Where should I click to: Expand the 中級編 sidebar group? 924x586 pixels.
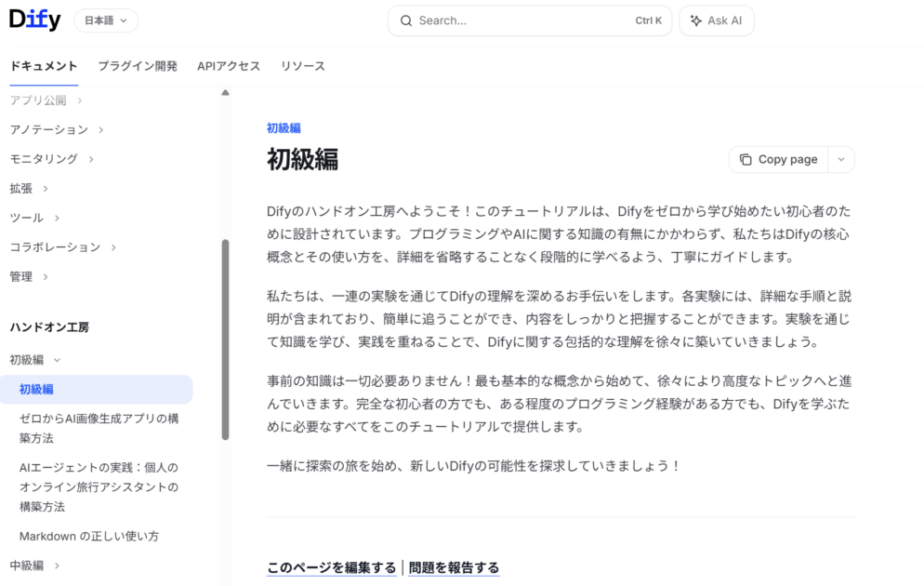(x=34, y=566)
